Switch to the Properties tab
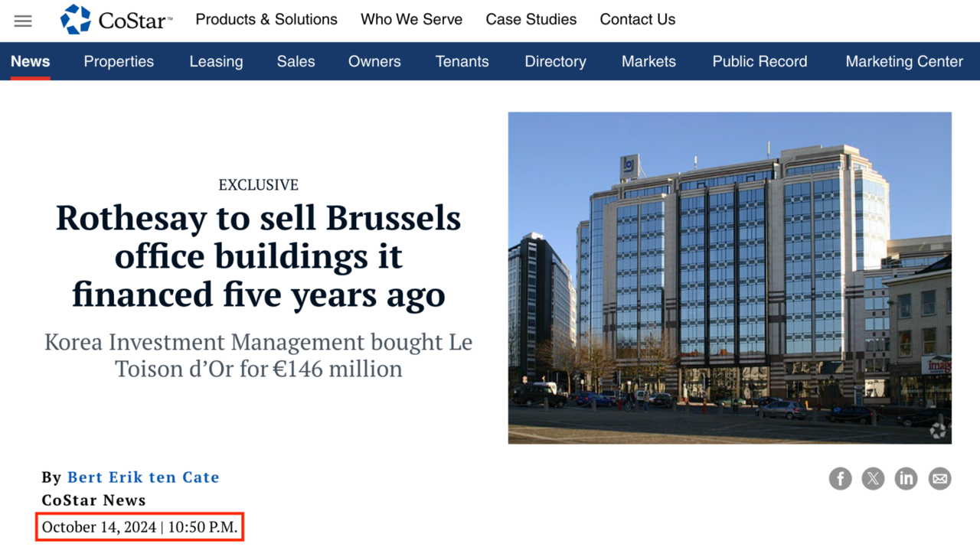Viewport: 980px width, 560px height. tap(119, 62)
